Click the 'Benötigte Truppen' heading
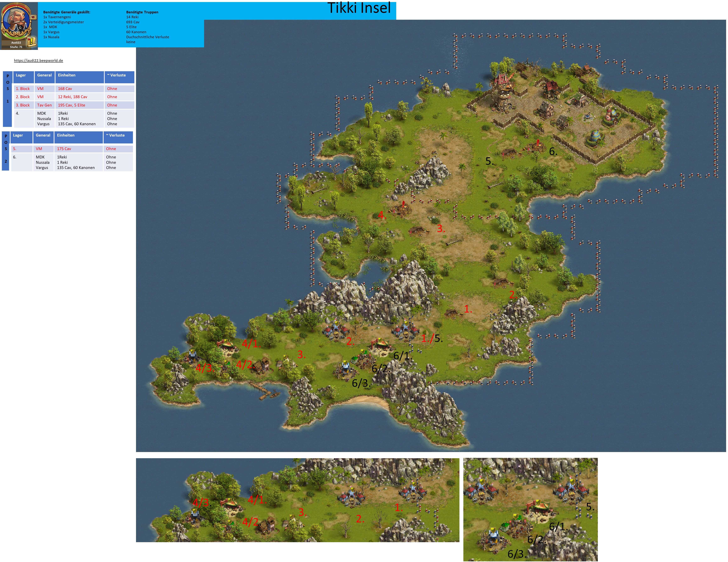This screenshot has width=728, height=562. click(x=142, y=12)
